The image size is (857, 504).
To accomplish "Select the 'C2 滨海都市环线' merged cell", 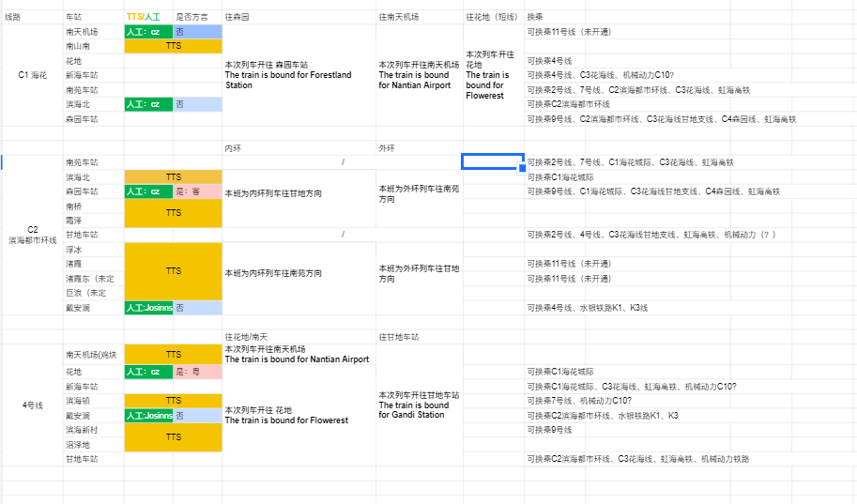I will pyautogui.click(x=32, y=235).
